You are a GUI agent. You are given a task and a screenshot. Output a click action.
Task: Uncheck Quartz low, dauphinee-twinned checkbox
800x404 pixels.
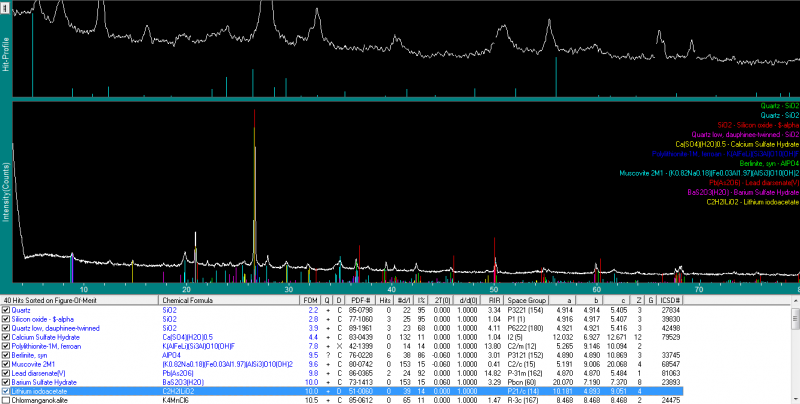pyautogui.click(x=6, y=328)
